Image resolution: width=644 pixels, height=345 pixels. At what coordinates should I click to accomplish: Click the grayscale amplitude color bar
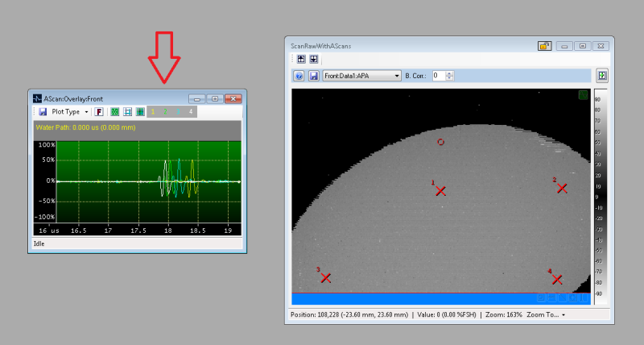tap(601, 197)
